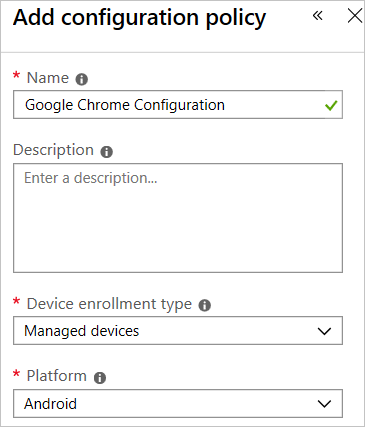
Task: Click the Device enrollment type label
Action: 109,304
